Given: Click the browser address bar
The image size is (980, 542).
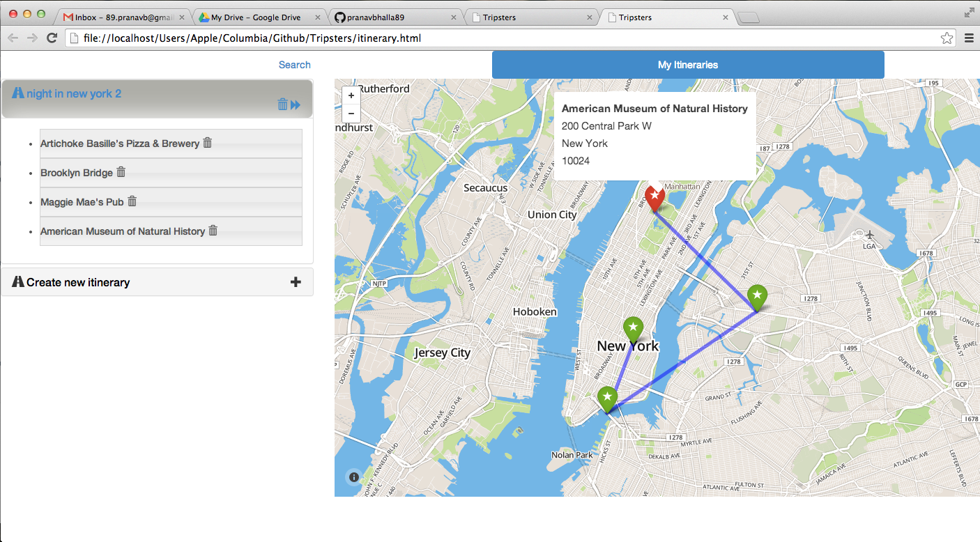Looking at the screenshot, I should (x=512, y=38).
